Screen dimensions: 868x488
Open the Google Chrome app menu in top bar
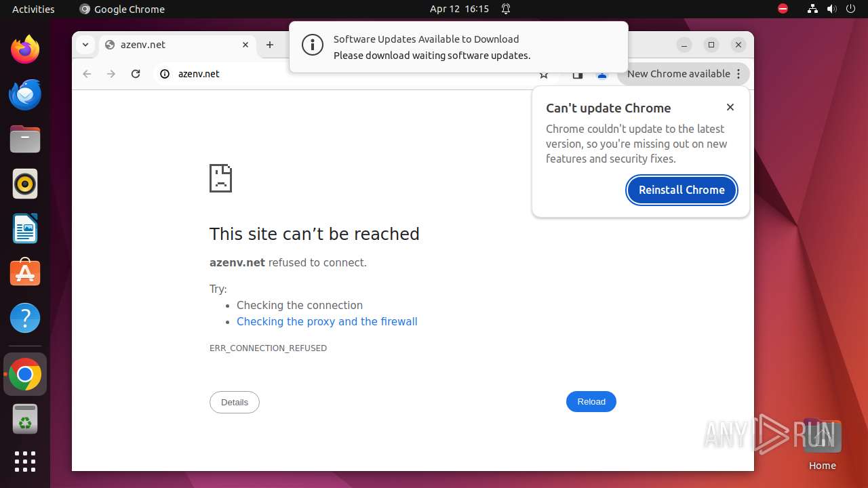click(x=122, y=9)
